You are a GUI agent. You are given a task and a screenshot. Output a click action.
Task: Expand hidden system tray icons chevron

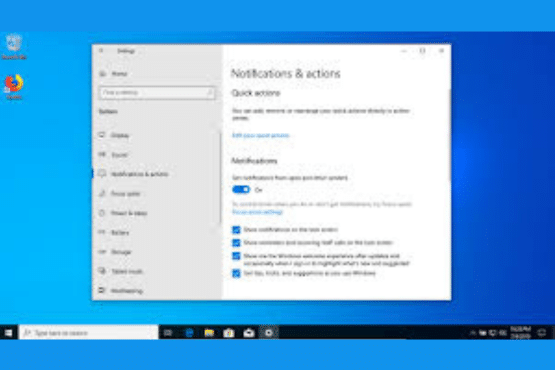click(472, 332)
